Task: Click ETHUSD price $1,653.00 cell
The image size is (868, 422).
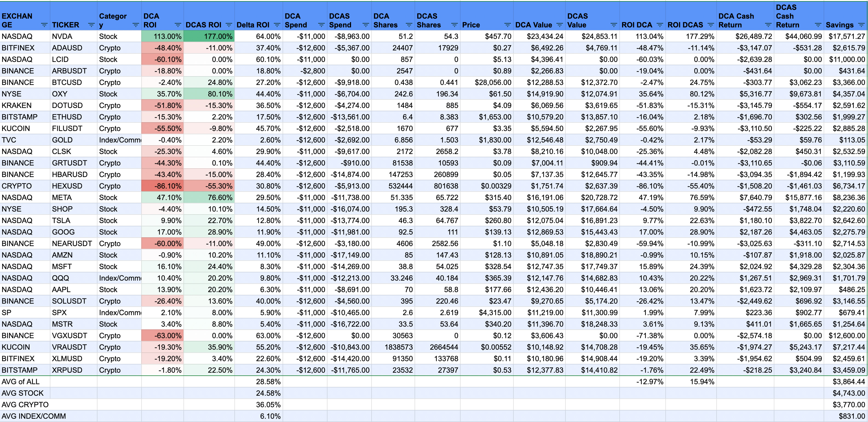Action: pos(487,117)
